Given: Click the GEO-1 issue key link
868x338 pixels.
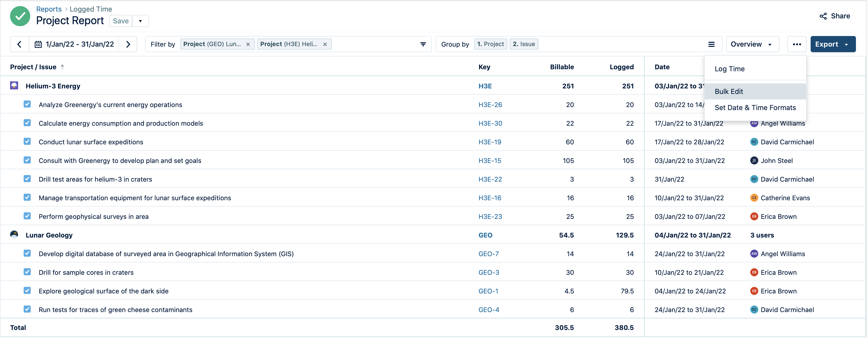Looking at the screenshot, I should point(489,291).
